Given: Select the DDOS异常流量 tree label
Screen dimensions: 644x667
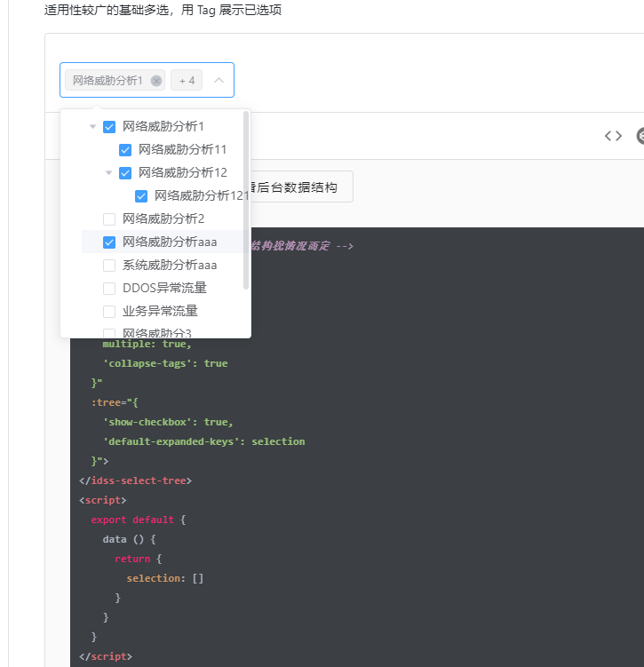Looking at the screenshot, I should point(164,288).
